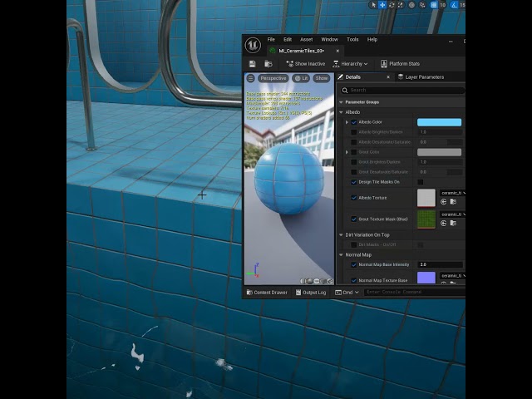Open the Content Drawer
Image resolution: width=532 pixels, height=399 pixels.
(x=267, y=293)
